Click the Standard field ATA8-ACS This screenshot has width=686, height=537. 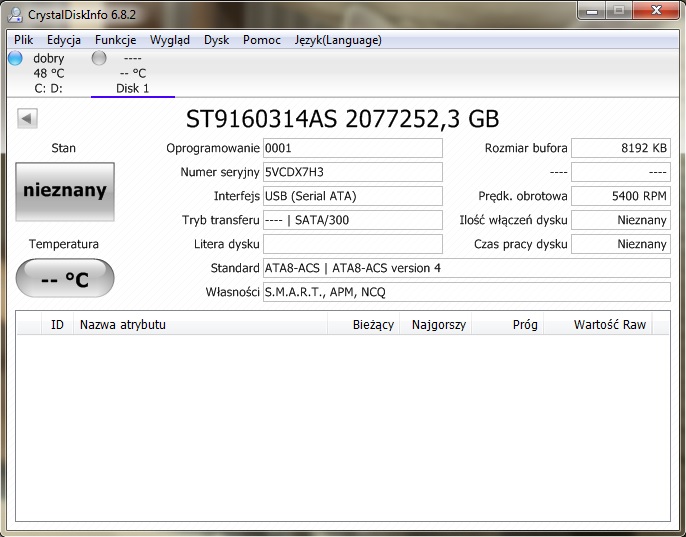pos(467,268)
